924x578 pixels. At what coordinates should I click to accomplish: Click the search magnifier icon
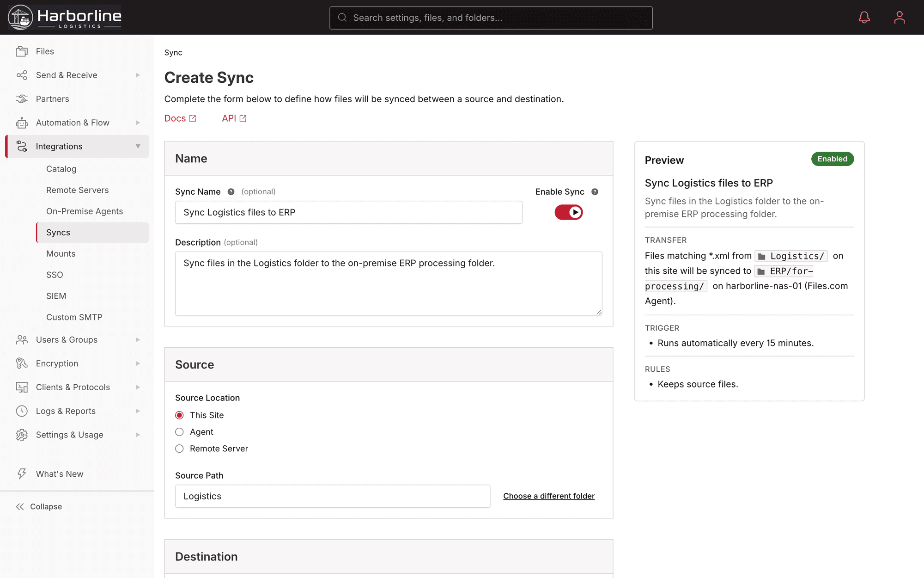(342, 18)
